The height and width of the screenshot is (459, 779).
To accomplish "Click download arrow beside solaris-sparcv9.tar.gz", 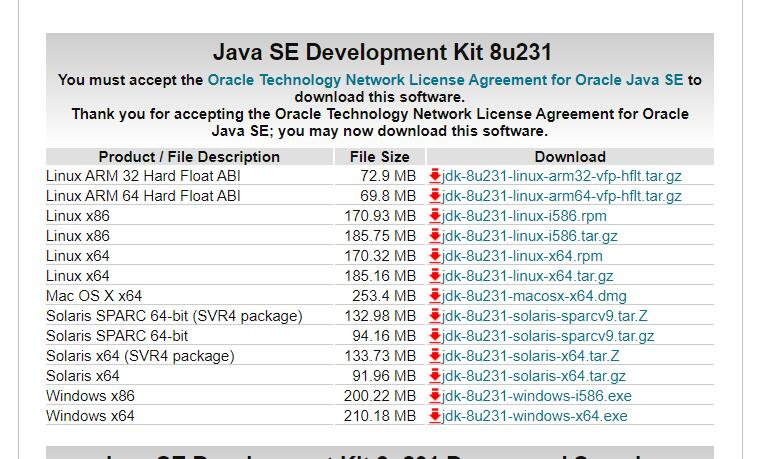I will pyautogui.click(x=435, y=336).
